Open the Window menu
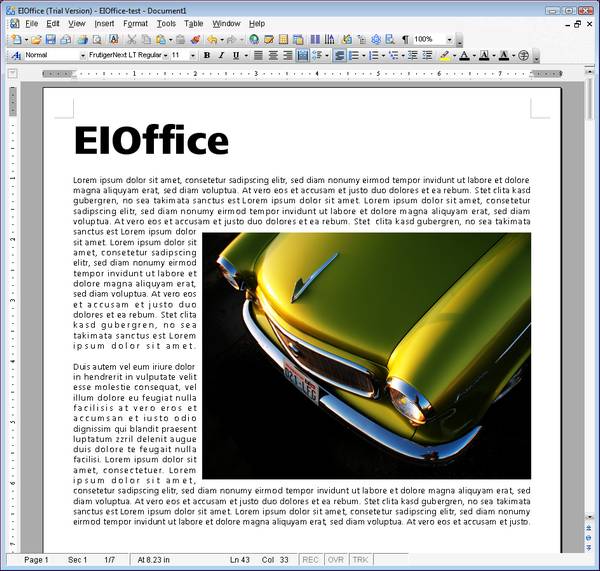 [226, 24]
